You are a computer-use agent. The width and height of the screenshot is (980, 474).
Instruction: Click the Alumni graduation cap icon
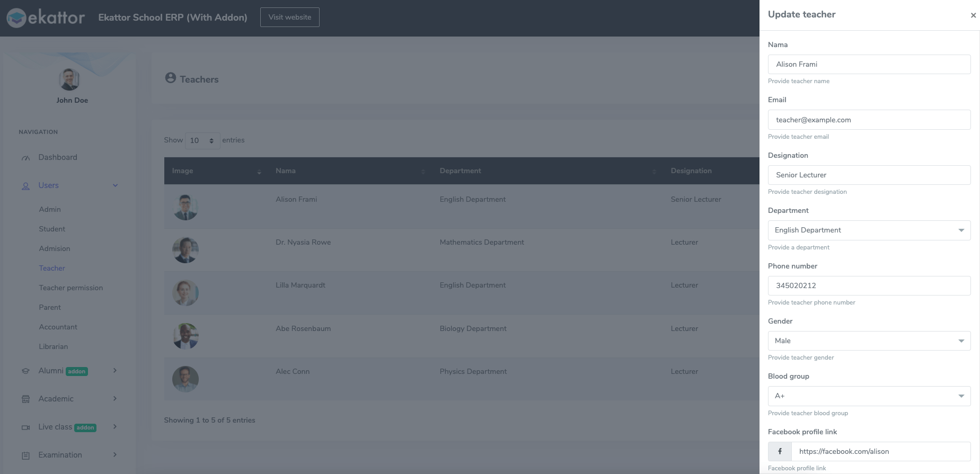tap(25, 371)
